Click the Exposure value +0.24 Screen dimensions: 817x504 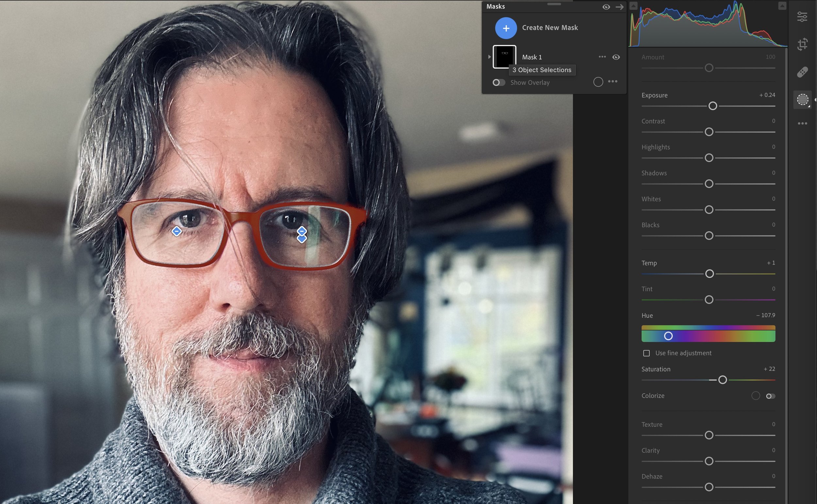tap(767, 95)
